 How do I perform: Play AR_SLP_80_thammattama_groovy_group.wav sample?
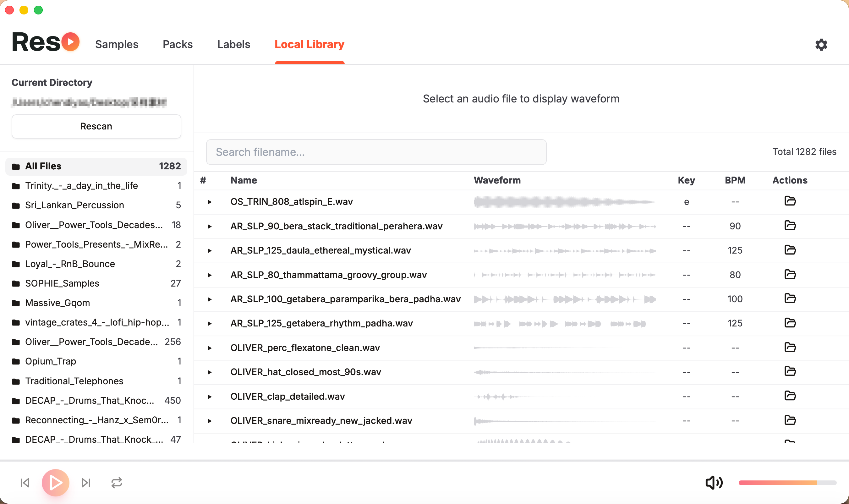click(210, 275)
